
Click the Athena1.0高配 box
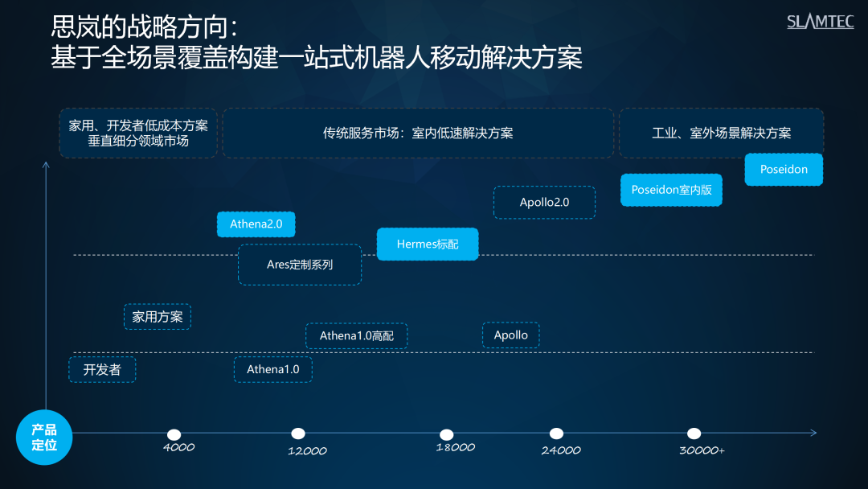(356, 335)
